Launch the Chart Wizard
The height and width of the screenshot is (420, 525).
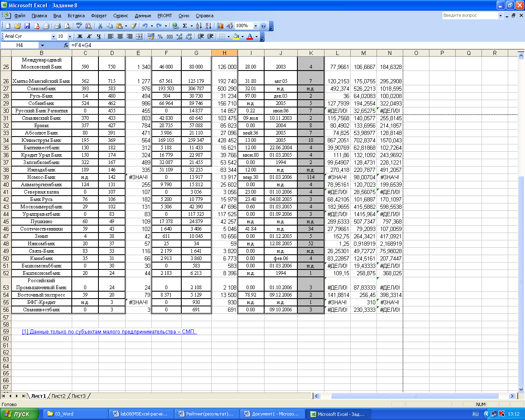coord(220,26)
